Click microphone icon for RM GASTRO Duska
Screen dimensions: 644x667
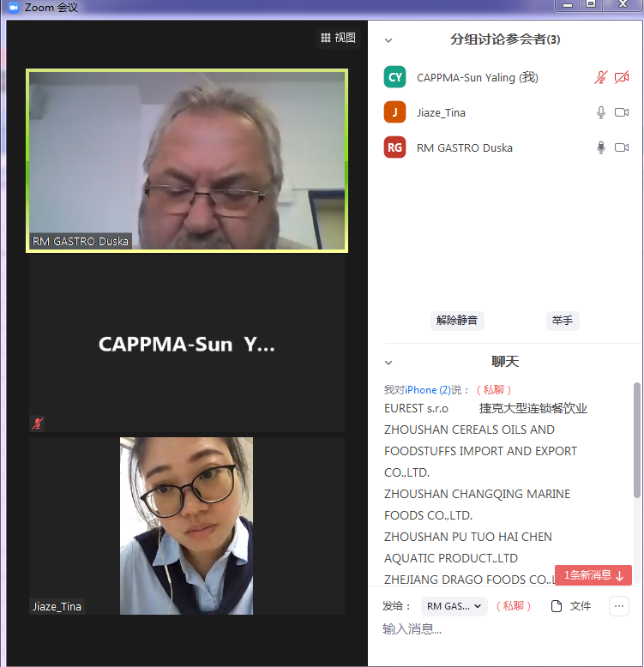601,147
